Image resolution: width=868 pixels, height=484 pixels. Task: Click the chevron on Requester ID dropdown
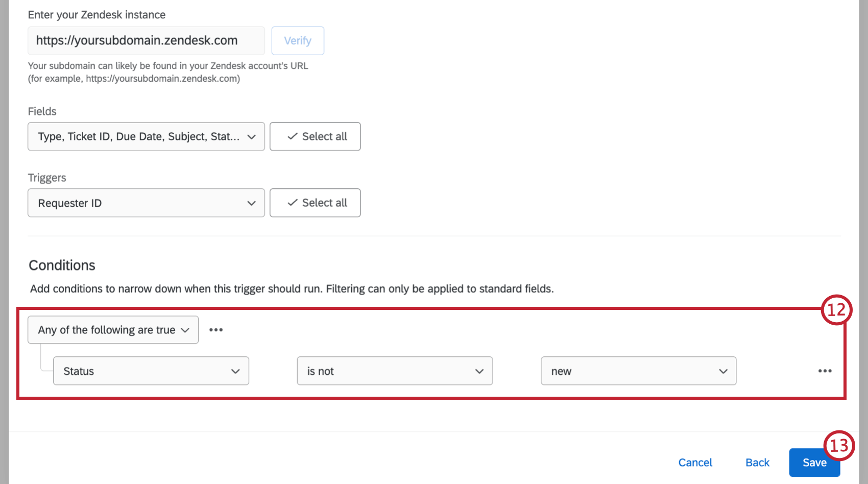click(251, 203)
